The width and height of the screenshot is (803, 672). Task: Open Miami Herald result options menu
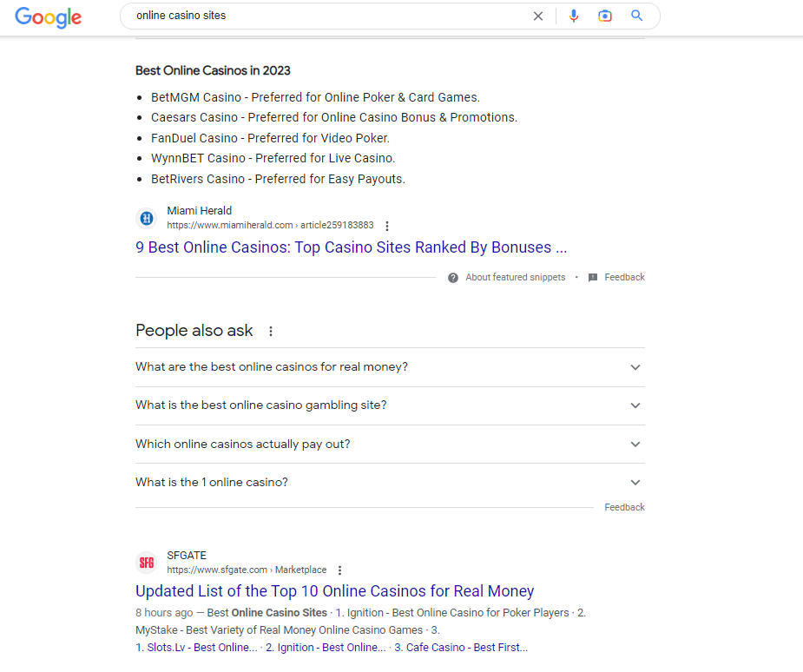point(387,226)
